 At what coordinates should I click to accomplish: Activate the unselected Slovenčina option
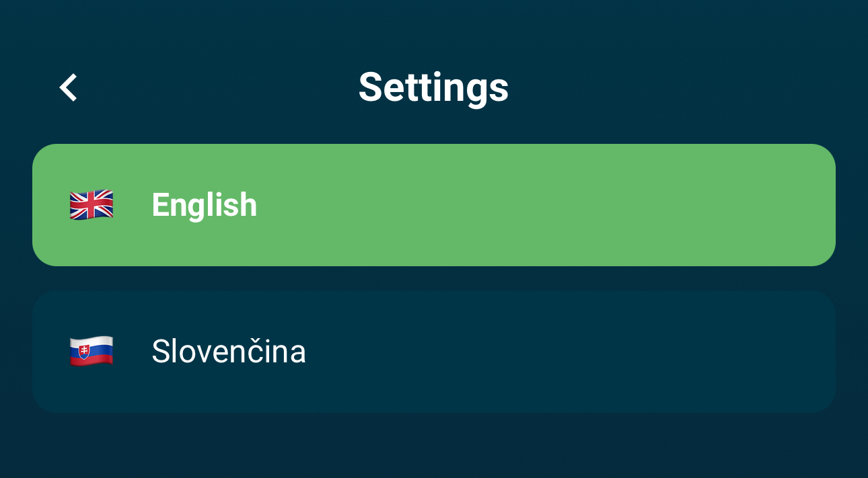coord(433,351)
